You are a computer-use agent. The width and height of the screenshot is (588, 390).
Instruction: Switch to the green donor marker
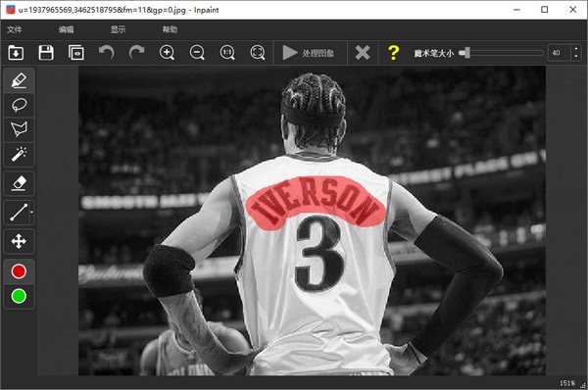pyautogui.click(x=19, y=296)
